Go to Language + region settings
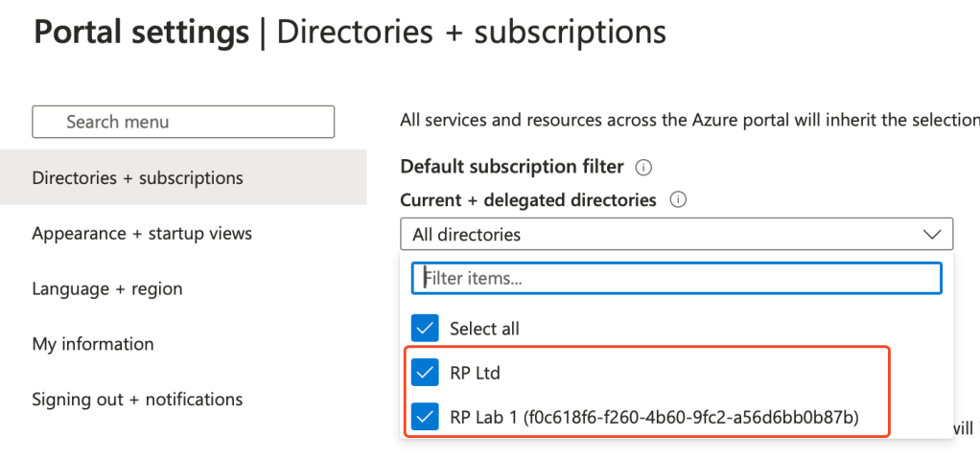980x458 pixels. click(107, 289)
